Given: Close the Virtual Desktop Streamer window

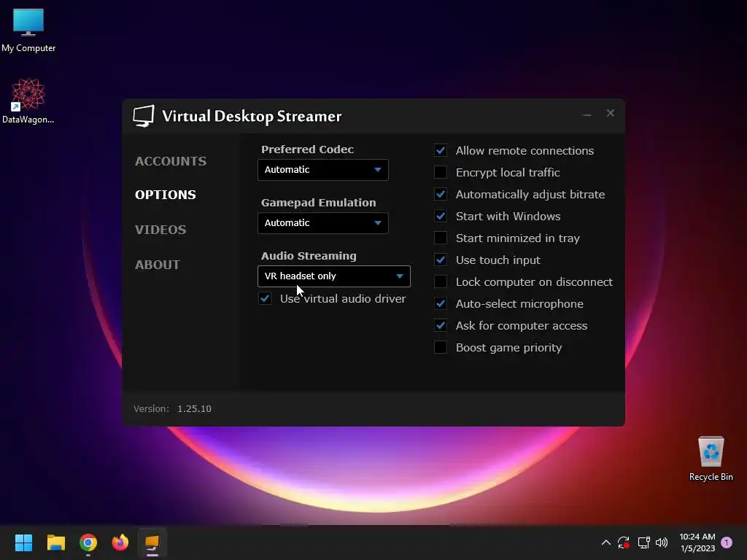Looking at the screenshot, I should click(611, 113).
